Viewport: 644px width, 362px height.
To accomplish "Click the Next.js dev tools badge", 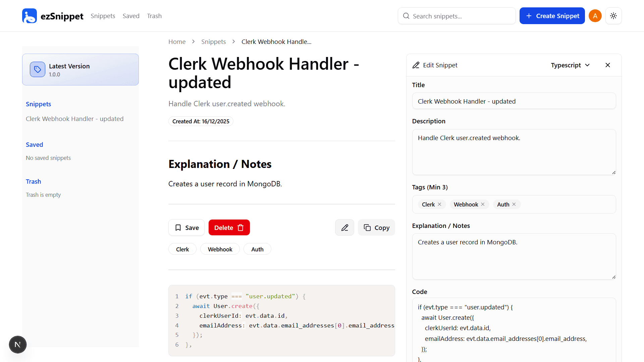I will (x=17, y=345).
